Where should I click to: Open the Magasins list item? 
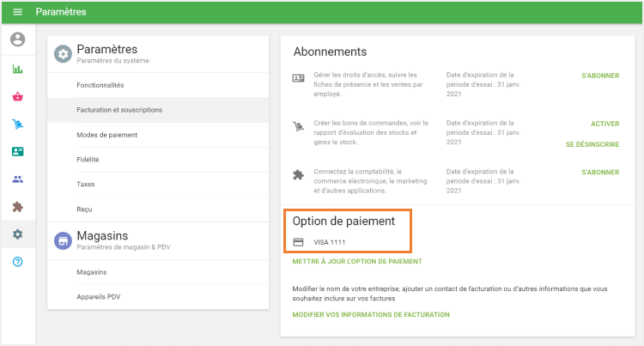(x=158, y=272)
